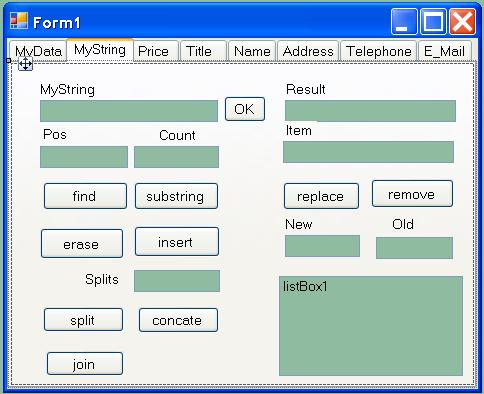The height and width of the screenshot is (394, 484).
Task: Minimize the Form1 window
Action: pos(404,22)
